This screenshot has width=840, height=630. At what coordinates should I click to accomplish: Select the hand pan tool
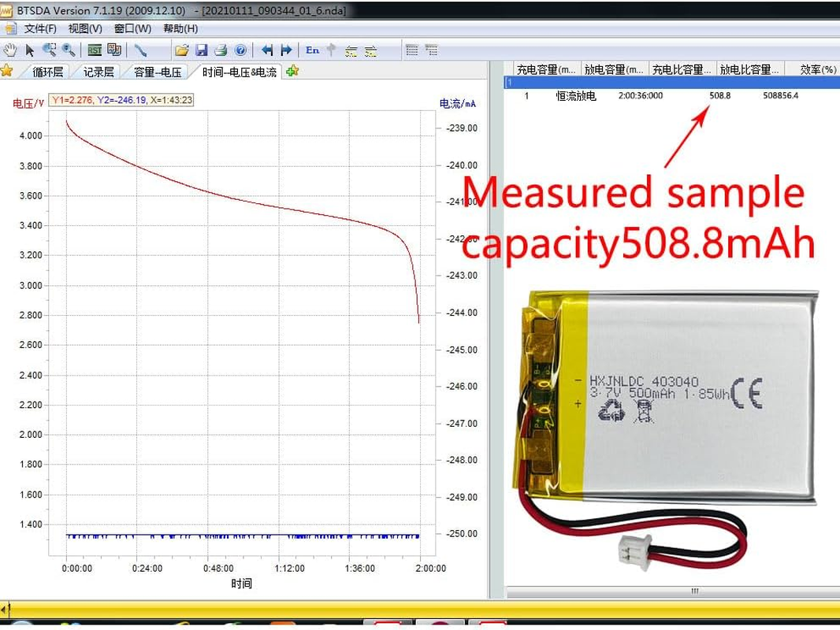tap(10, 50)
